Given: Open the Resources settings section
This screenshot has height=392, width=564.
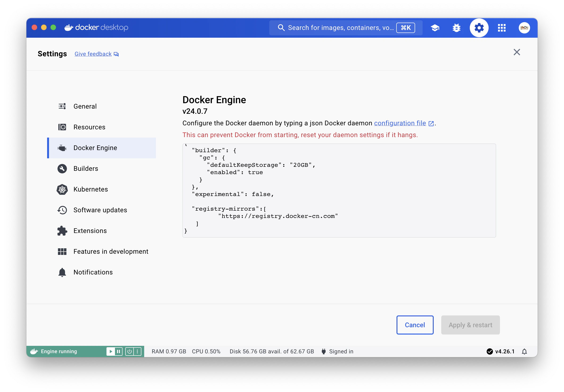Looking at the screenshot, I should coord(89,127).
